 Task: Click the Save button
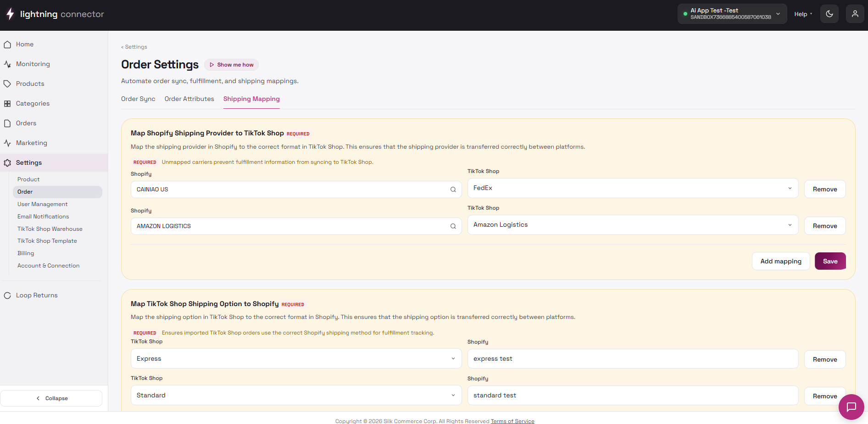(x=830, y=261)
